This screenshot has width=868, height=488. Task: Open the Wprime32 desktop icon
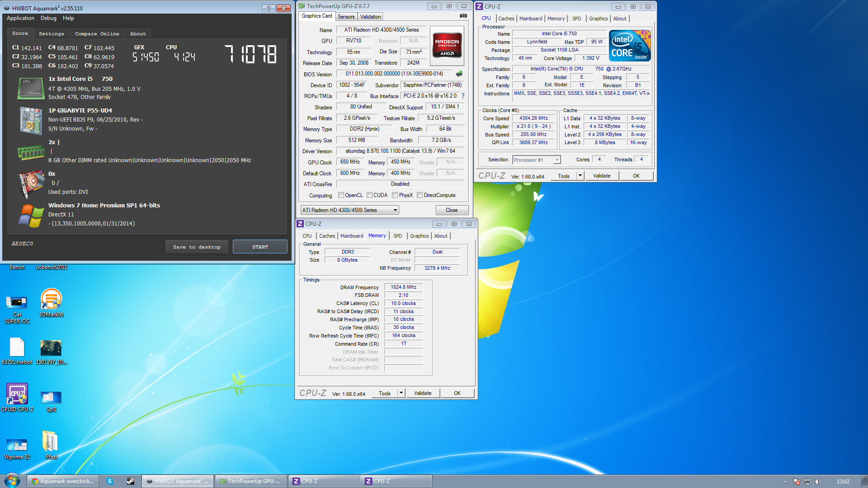pyautogui.click(x=17, y=449)
